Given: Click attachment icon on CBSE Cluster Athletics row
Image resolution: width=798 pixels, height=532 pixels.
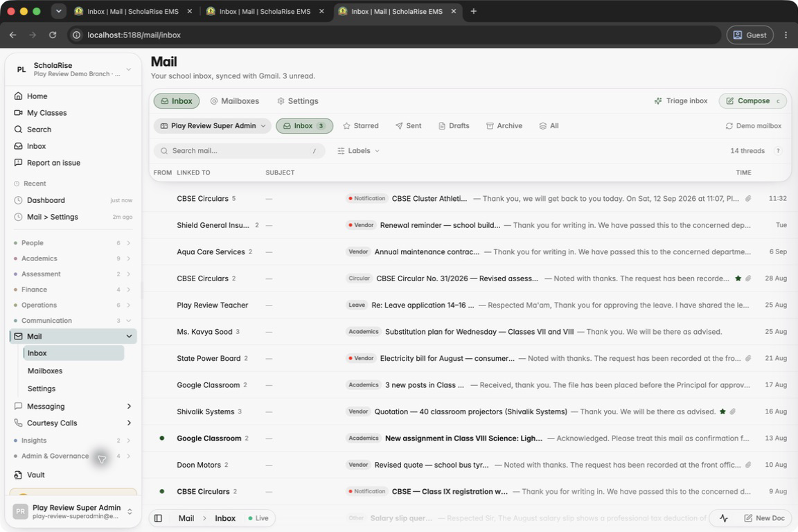Looking at the screenshot, I should (x=748, y=199).
